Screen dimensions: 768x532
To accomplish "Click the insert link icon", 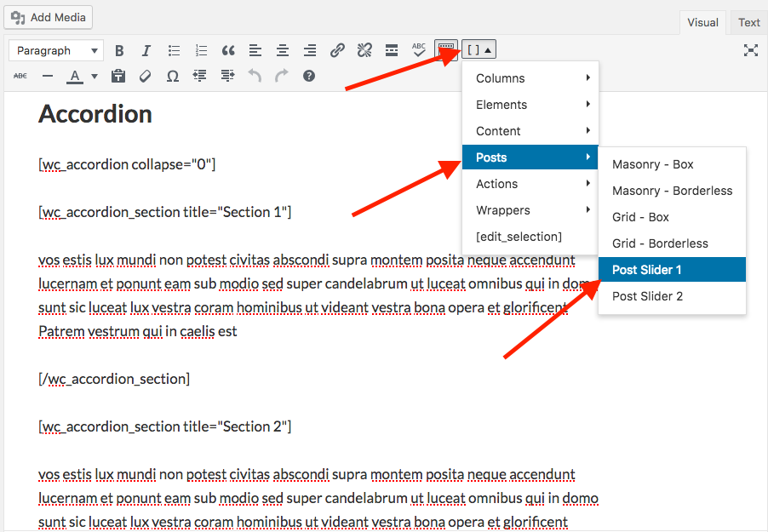I will [x=337, y=50].
